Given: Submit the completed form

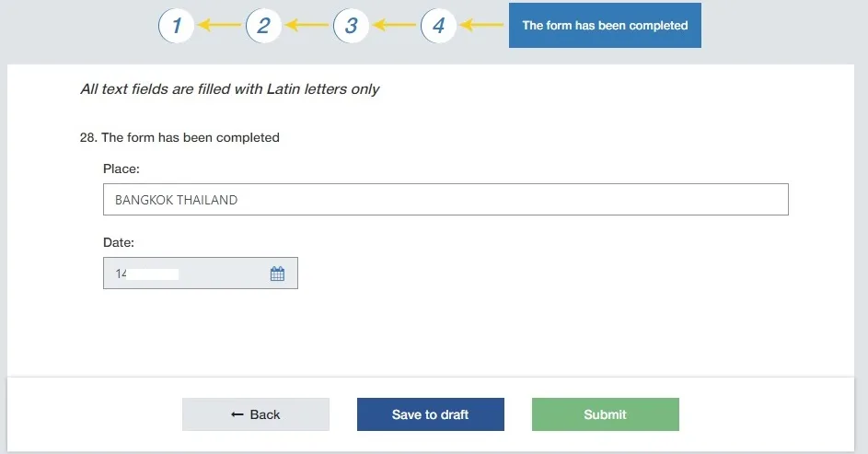Looking at the screenshot, I should pyautogui.click(x=606, y=414).
